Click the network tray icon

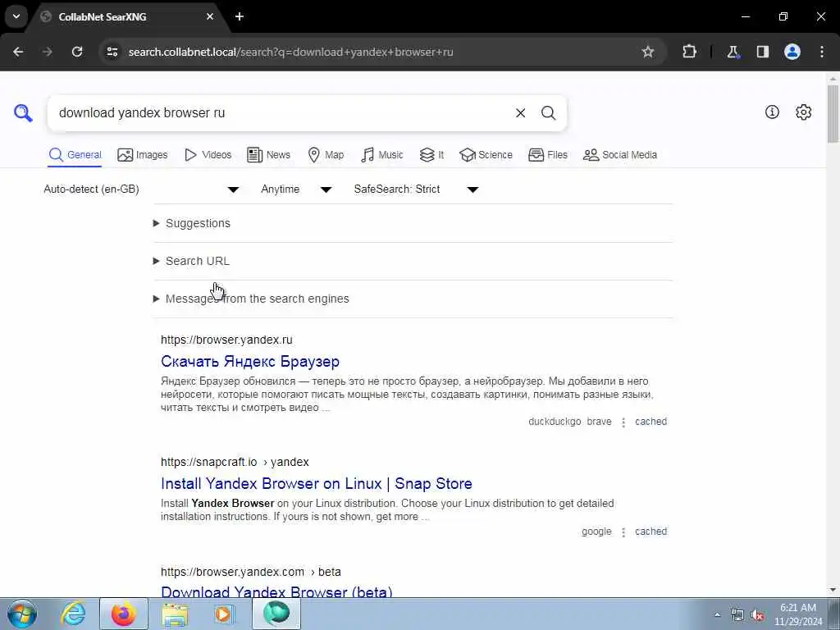(737, 615)
